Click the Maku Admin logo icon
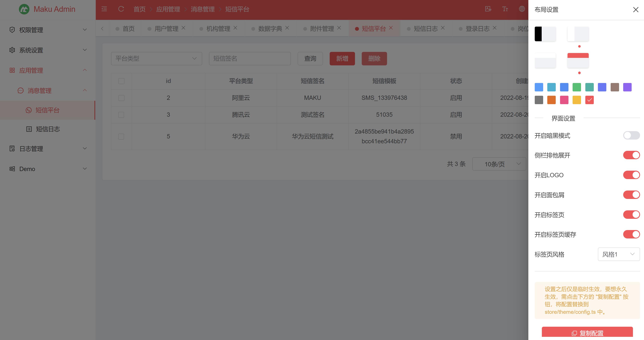The width and height of the screenshot is (644, 340). pyautogui.click(x=24, y=9)
